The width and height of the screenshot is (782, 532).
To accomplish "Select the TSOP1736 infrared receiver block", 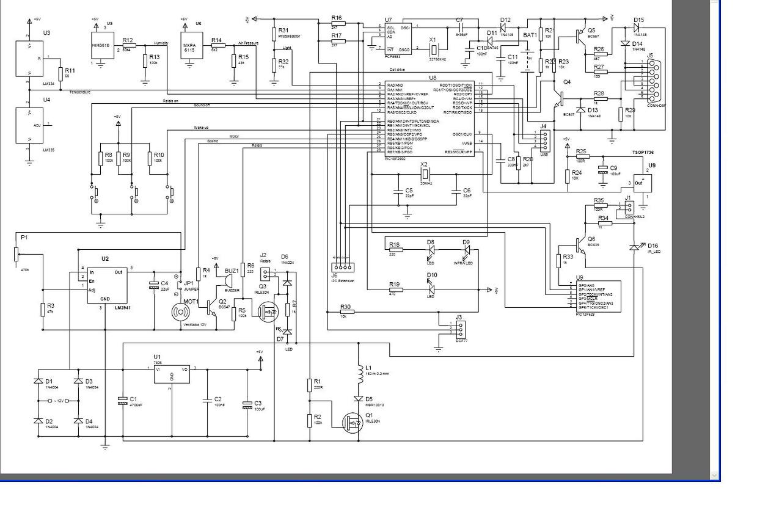I will tap(643, 183).
